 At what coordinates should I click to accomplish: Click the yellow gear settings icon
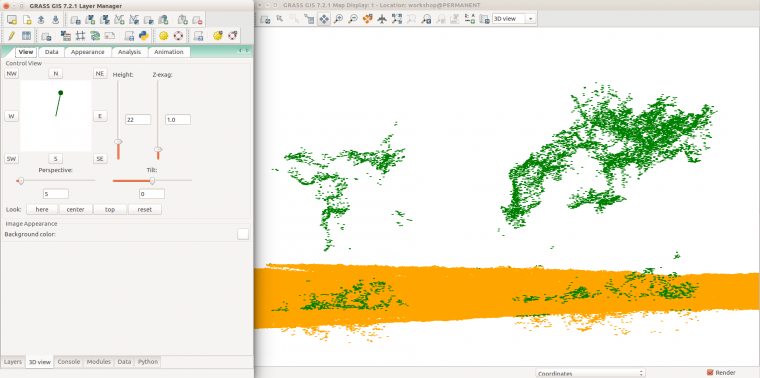[x=163, y=35]
